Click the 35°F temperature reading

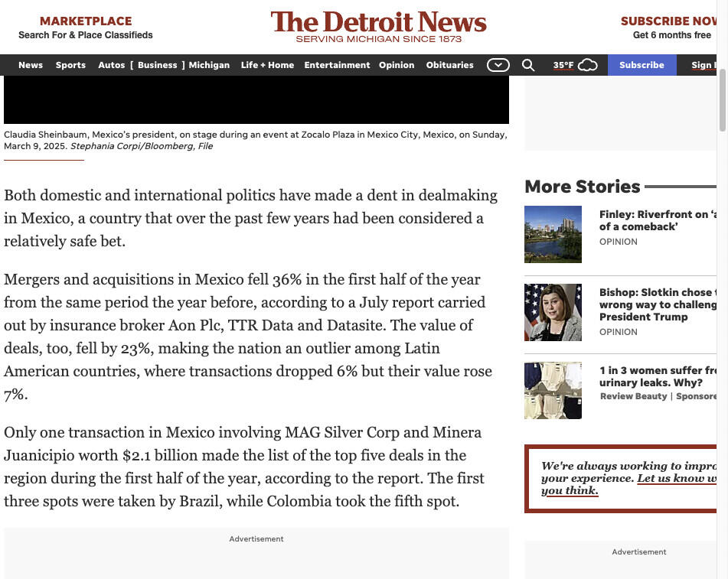[x=563, y=65]
